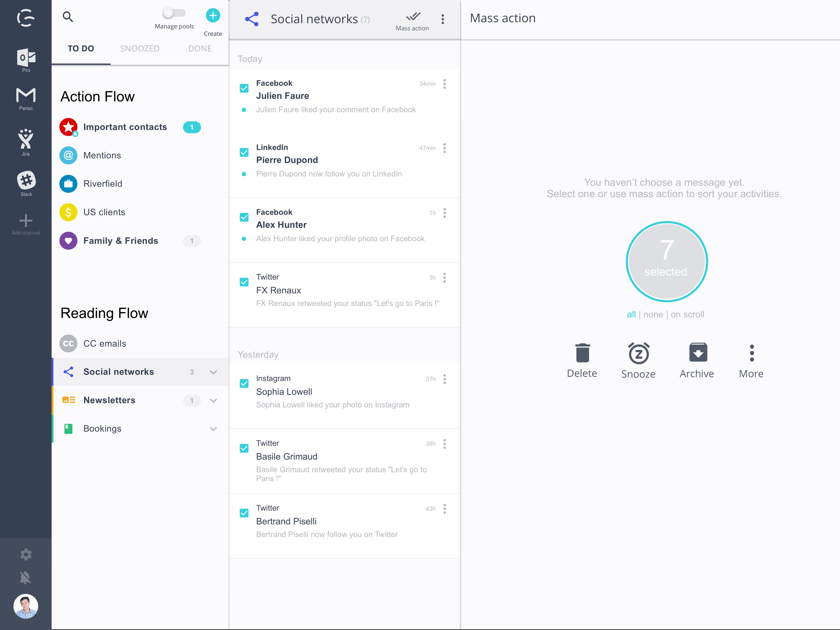Expand the Bookings chevron
This screenshot has height=630, width=840.
[x=213, y=429]
